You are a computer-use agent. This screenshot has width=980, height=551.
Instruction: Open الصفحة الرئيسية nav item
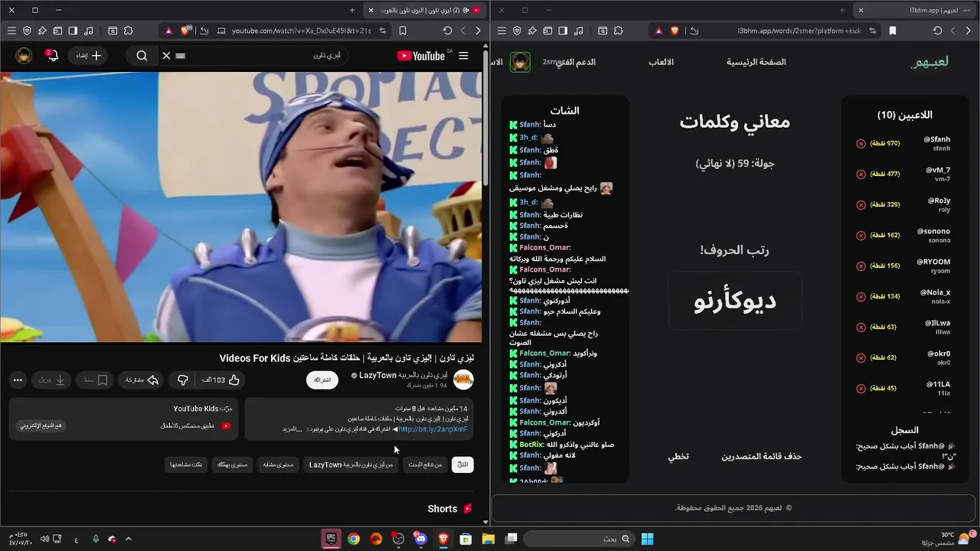(x=756, y=62)
